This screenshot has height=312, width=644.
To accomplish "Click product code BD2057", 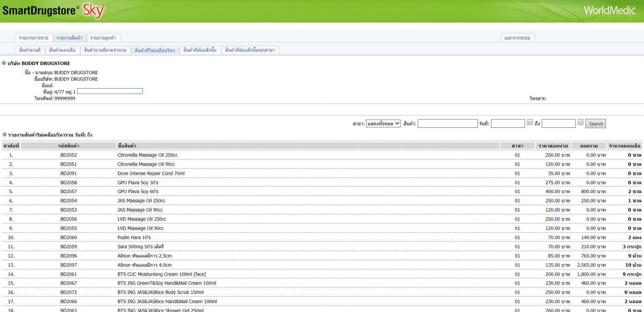I will coord(68,191).
